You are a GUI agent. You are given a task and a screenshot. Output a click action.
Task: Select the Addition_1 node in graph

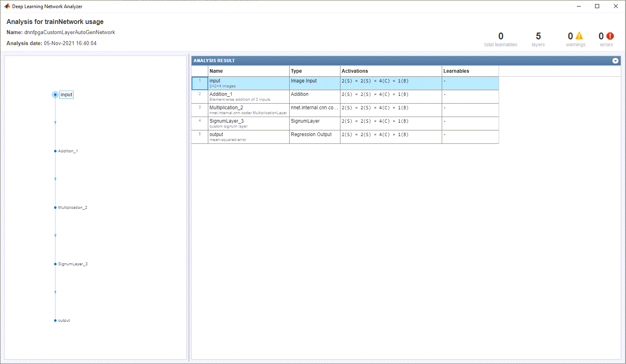pos(55,151)
